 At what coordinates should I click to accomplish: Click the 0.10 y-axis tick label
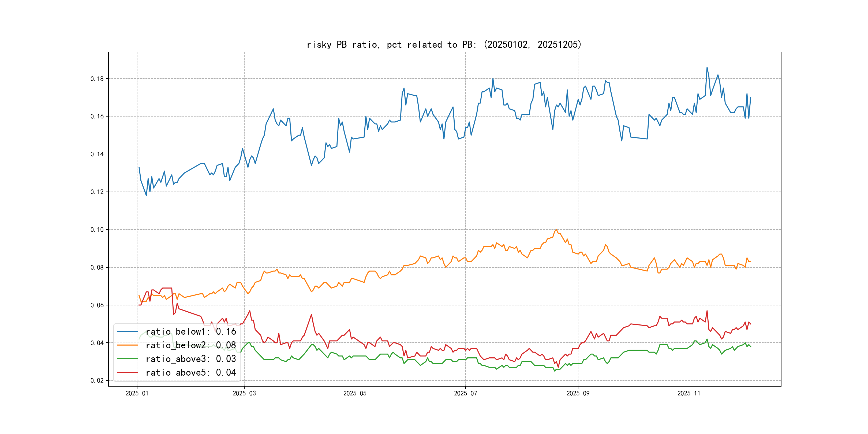pyautogui.click(x=97, y=230)
